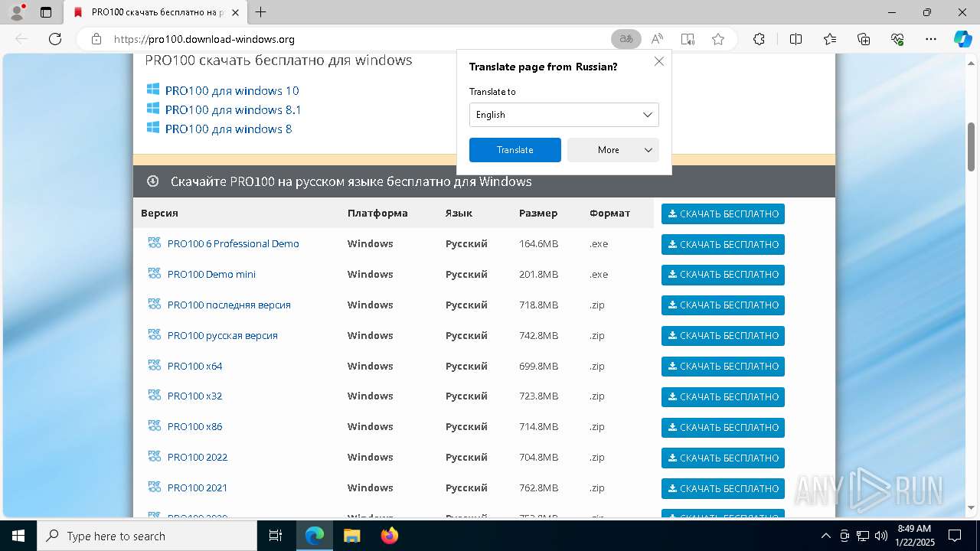
Task: Close the PRO100 browser tab
Action: click(x=235, y=12)
